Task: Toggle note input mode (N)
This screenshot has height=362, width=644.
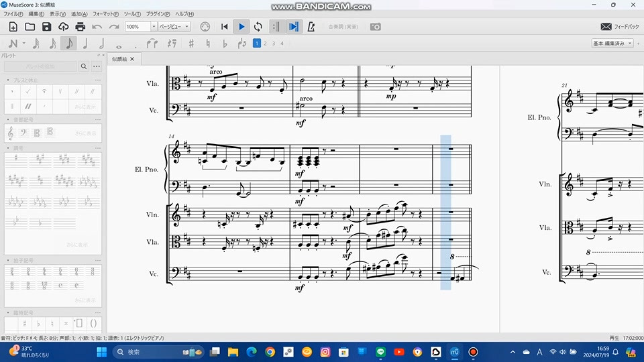Action: pos(13,44)
